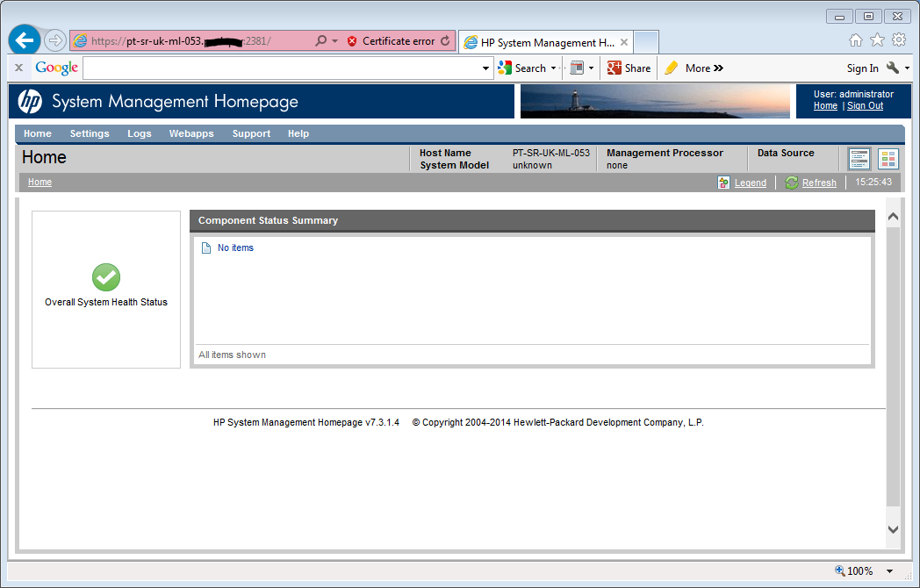920x588 pixels.
Task: Open the No items link in Component Status Summary
Action: pyautogui.click(x=234, y=247)
